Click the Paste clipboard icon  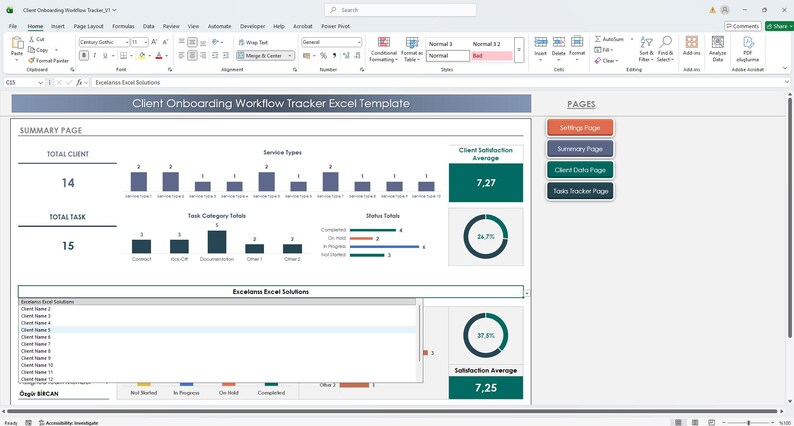tap(17, 44)
